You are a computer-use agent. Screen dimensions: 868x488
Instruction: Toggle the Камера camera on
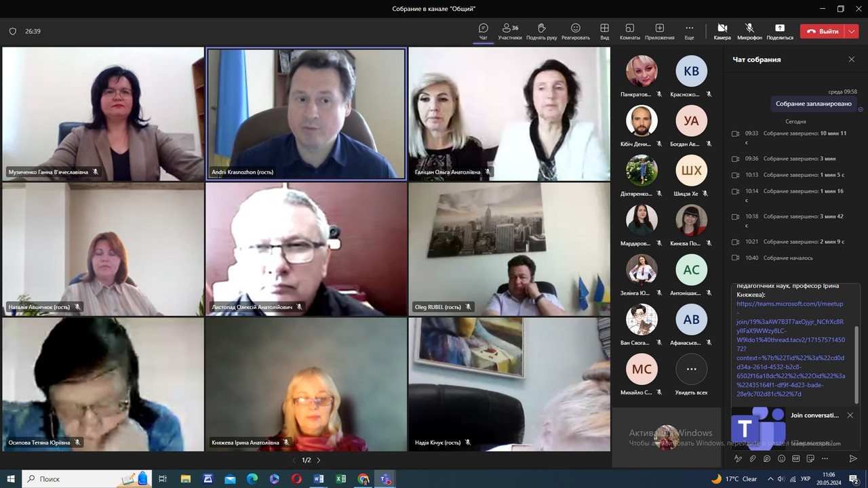(x=722, y=31)
